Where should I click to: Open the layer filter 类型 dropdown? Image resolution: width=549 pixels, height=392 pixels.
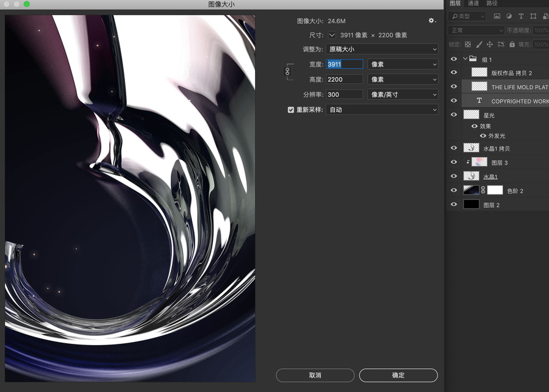pyautogui.click(x=467, y=16)
